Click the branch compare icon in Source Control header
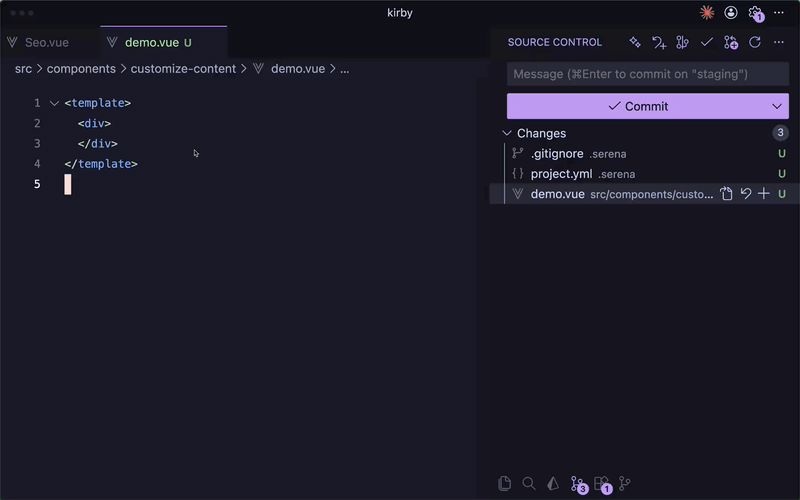The height and width of the screenshot is (500, 800). (x=682, y=42)
